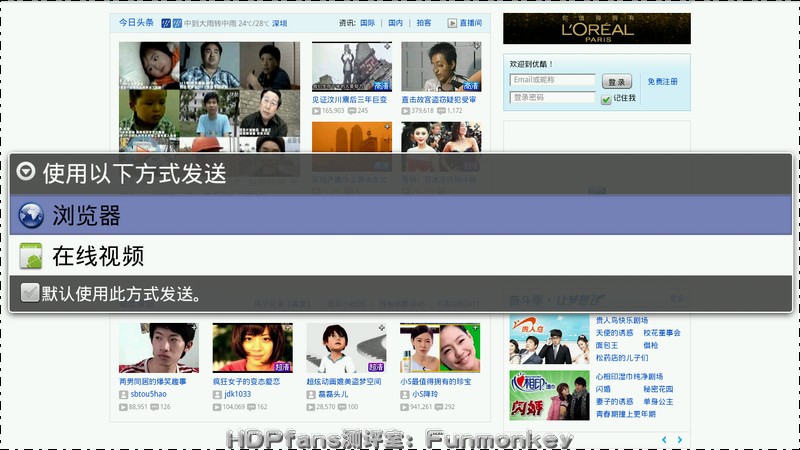The height and width of the screenshot is (450, 800).
Task: Click the next-page arrow at bottom right
Action: tap(680, 439)
